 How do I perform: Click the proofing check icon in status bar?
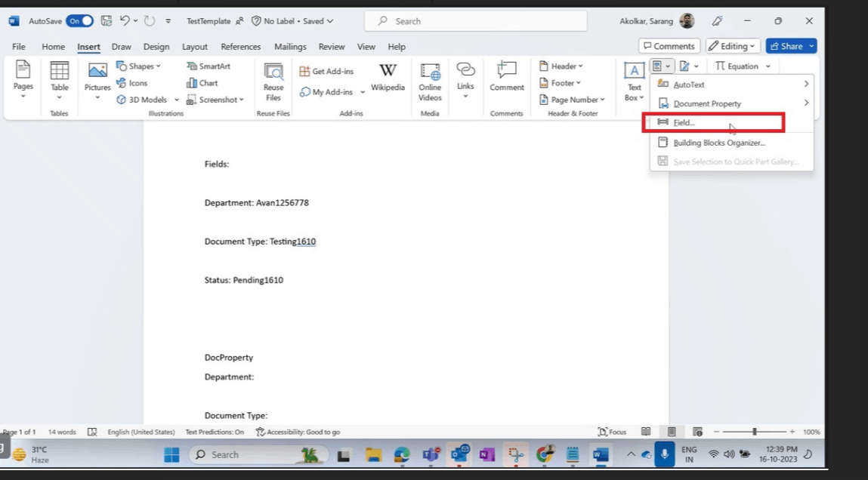pyautogui.click(x=92, y=432)
